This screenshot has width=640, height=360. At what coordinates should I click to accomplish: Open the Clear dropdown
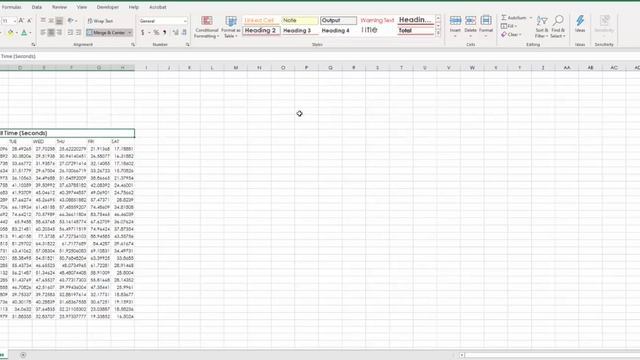click(x=511, y=35)
